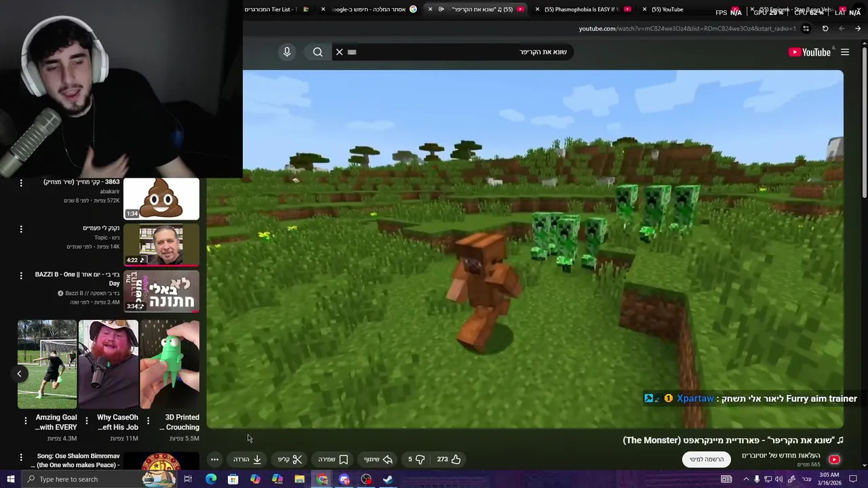Open OBS Studio from the taskbar
This screenshot has height=488, width=868.
click(366, 479)
